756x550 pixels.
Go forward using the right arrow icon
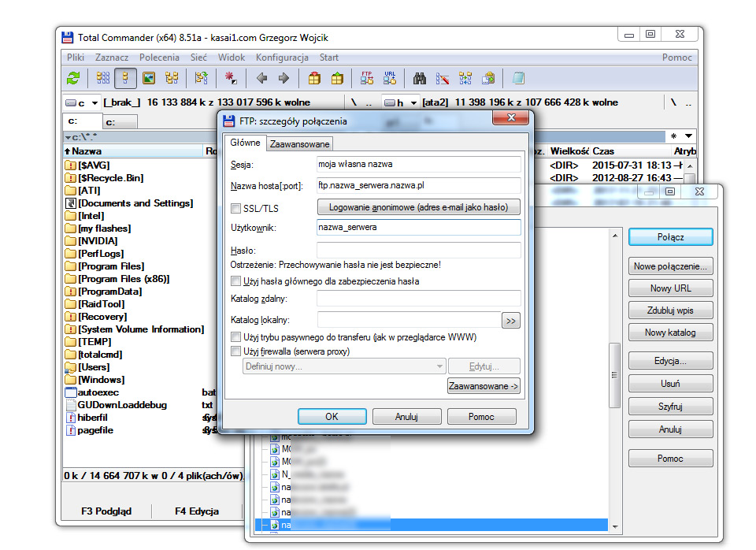(284, 78)
